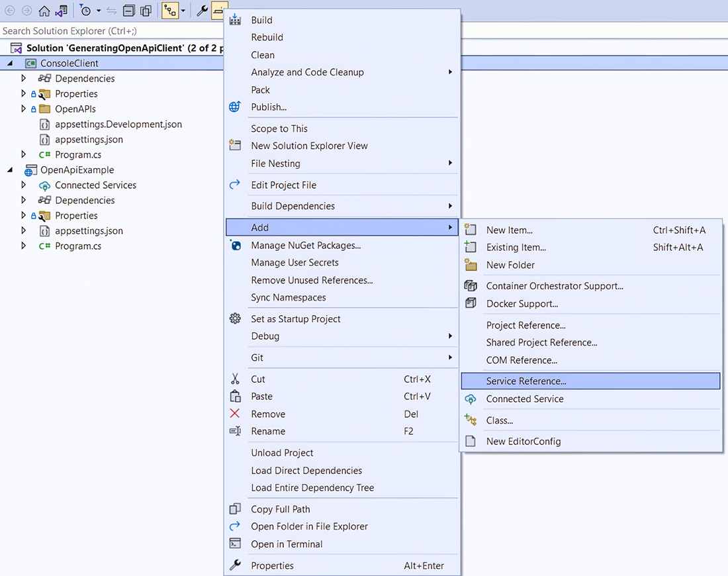The width and height of the screenshot is (728, 576).
Task: Click the Collapse All toolbar icon
Action: (129, 11)
